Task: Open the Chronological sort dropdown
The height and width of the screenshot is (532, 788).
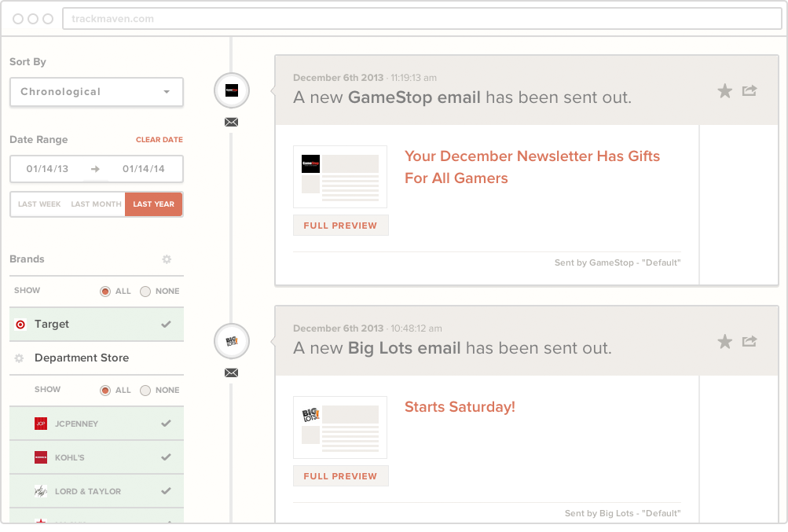Action: click(97, 92)
